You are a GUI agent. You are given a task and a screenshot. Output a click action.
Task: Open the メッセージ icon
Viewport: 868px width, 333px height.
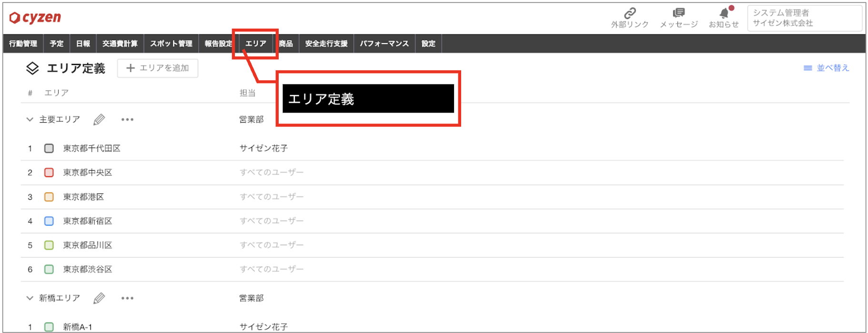[x=678, y=13]
